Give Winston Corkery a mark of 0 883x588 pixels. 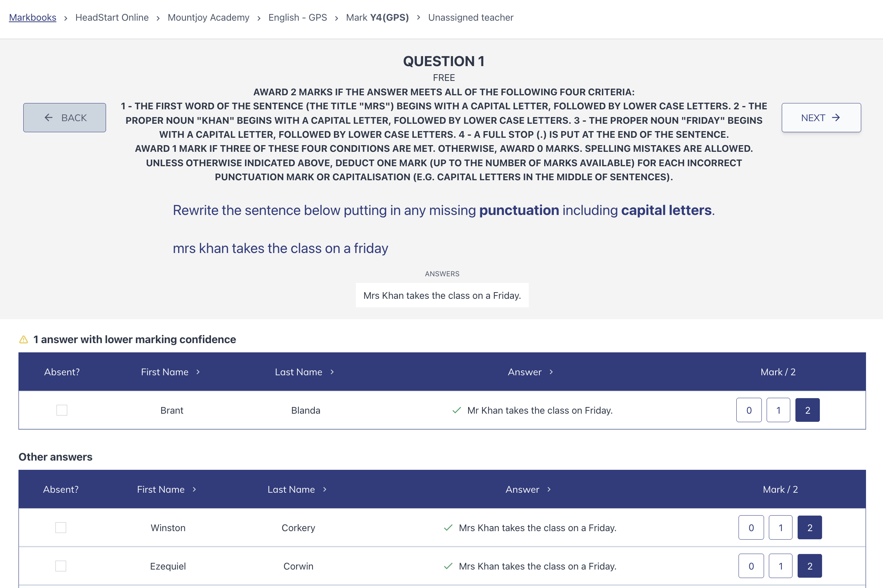[751, 528]
